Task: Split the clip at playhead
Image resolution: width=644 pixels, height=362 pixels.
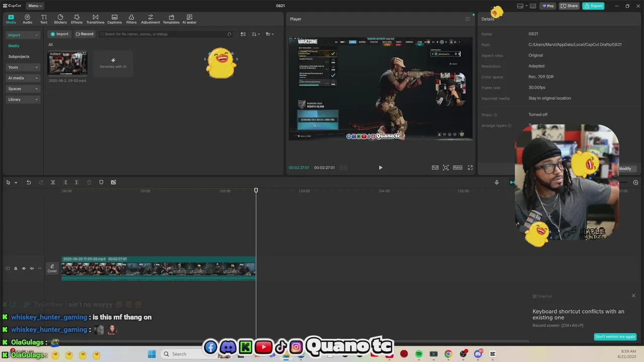Action: pos(53,183)
